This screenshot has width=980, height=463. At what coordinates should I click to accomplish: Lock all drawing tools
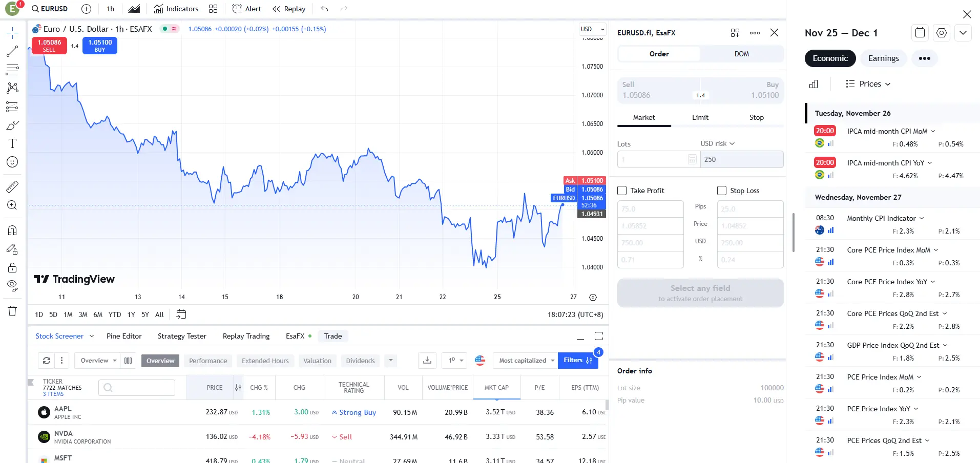coord(12,267)
